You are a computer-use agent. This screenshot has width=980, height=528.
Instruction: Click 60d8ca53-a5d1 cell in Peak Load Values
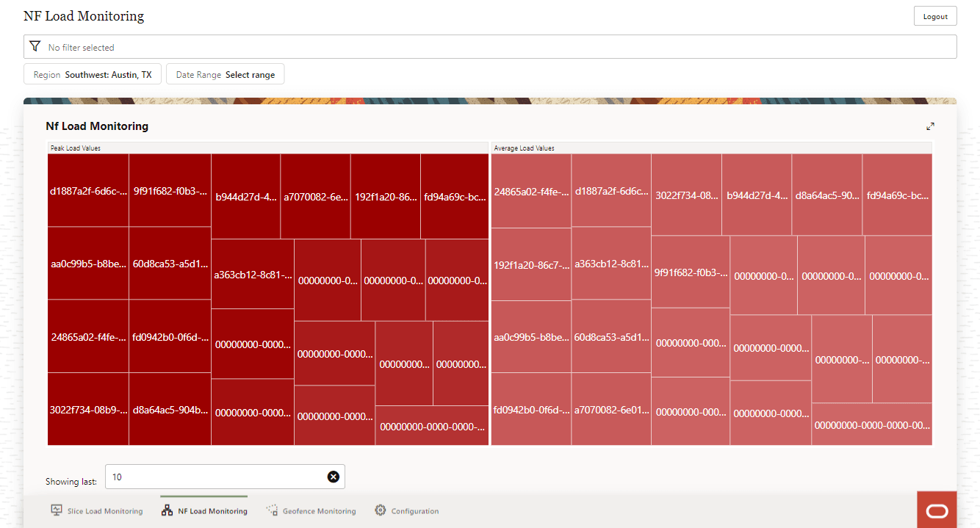170,263
